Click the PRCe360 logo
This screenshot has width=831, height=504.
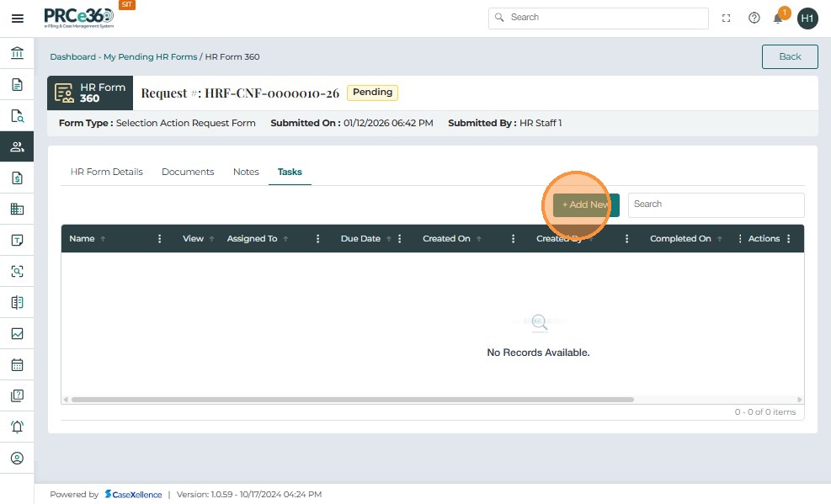click(x=79, y=18)
